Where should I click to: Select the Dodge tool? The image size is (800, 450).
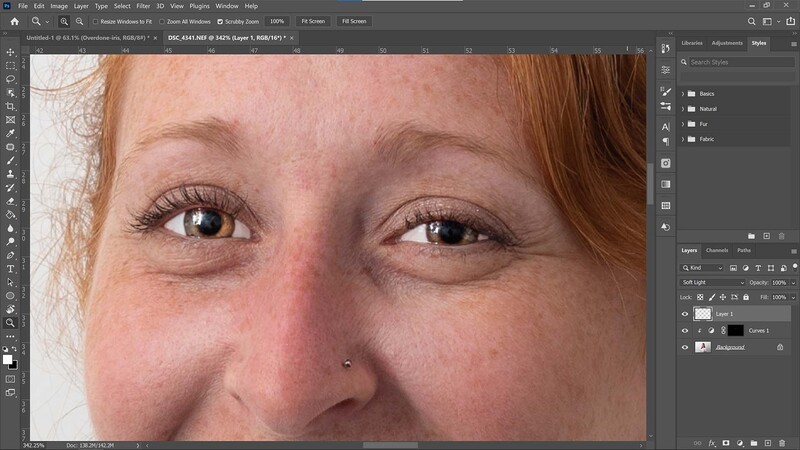pyautogui.click(x=10, y=241)
